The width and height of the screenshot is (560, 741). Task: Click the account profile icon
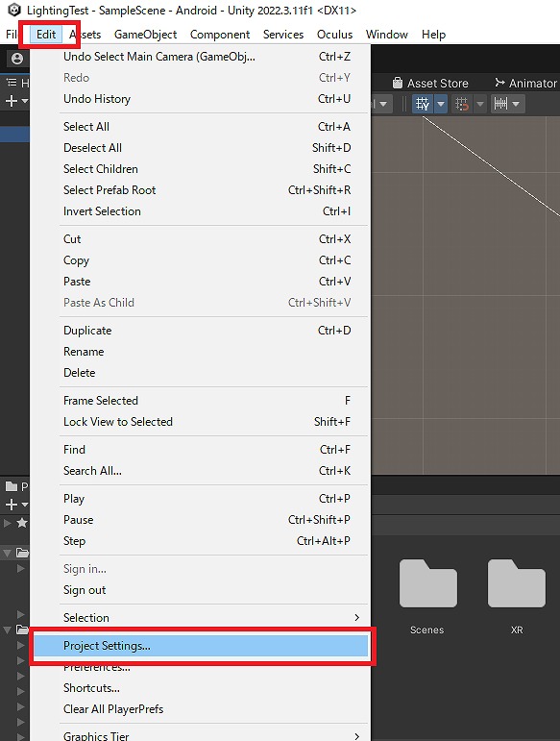click(17, 59)
